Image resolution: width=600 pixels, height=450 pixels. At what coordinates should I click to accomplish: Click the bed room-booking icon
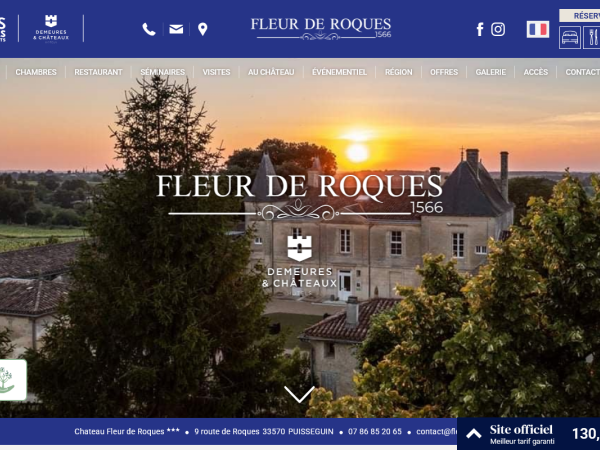click(570, 38)
